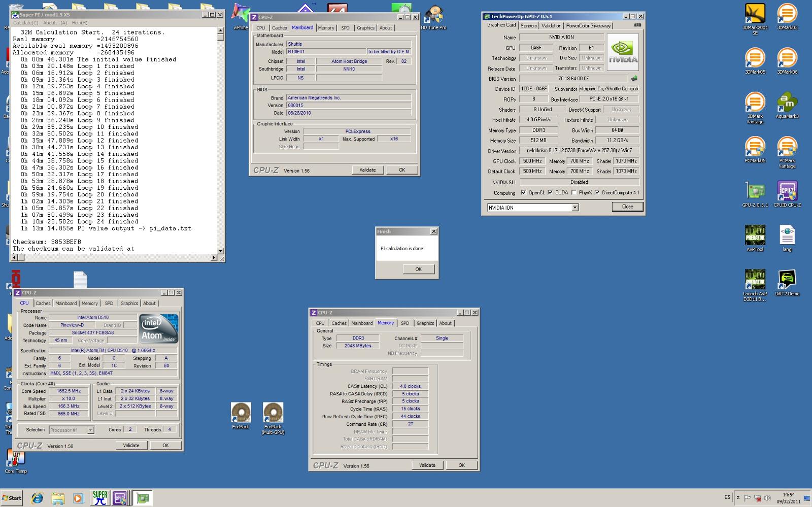Screen dimensions: 812x507
Task: Toggle the DirectCompute 4.1 checkbox
Action: pos(597,192)
